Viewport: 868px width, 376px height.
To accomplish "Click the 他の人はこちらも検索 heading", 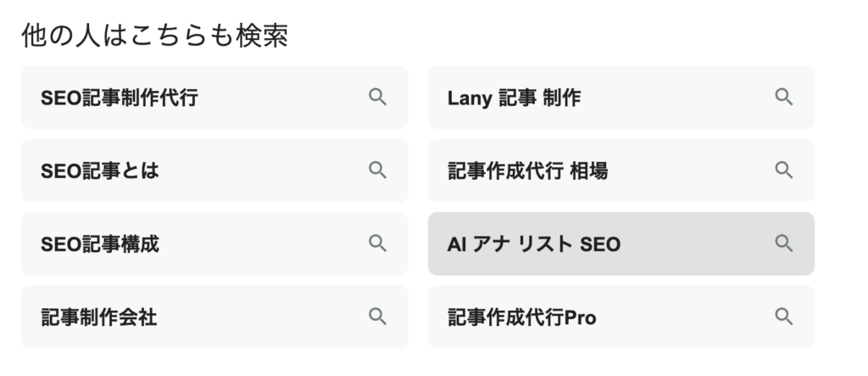I will tap(153, 36).
